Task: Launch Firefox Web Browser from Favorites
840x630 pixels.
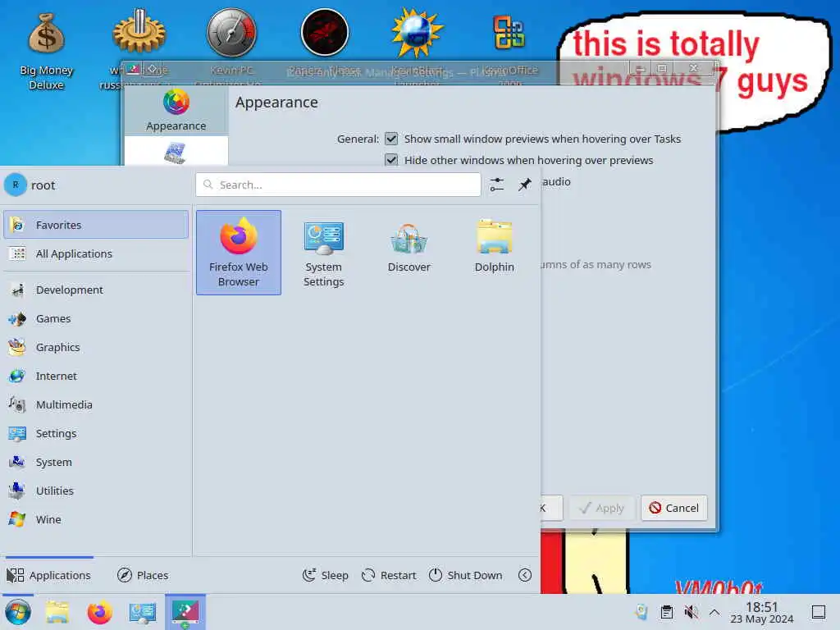Action: coord(239,253)
